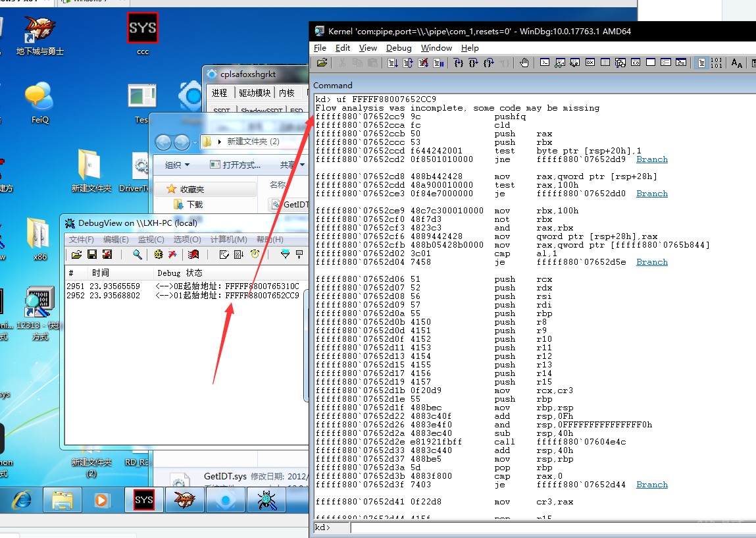The image size is (756, 538).
Task: Click media player icon in taskbar
Action: tap(101, 500)
